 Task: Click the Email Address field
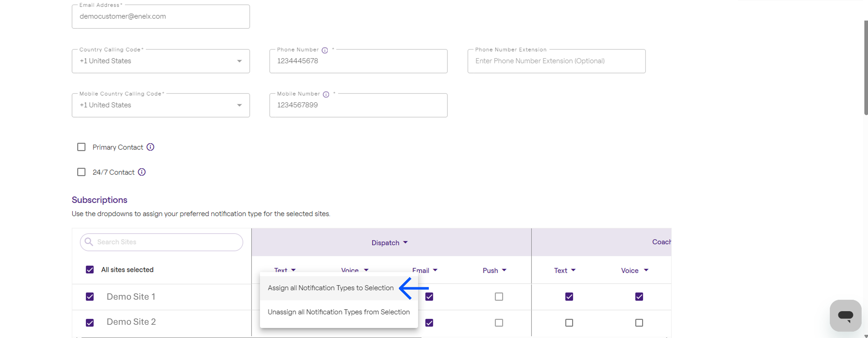coord(161,17)
